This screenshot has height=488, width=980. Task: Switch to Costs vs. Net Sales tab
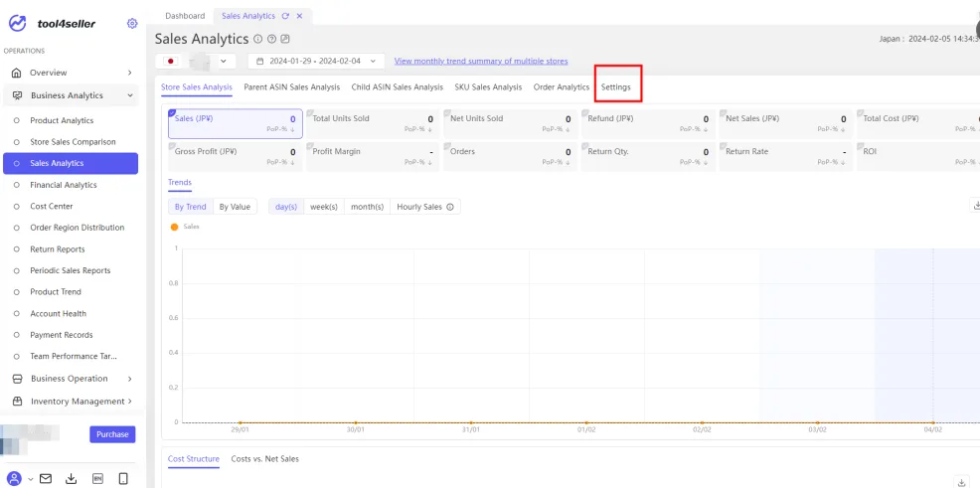click(265, 458)
